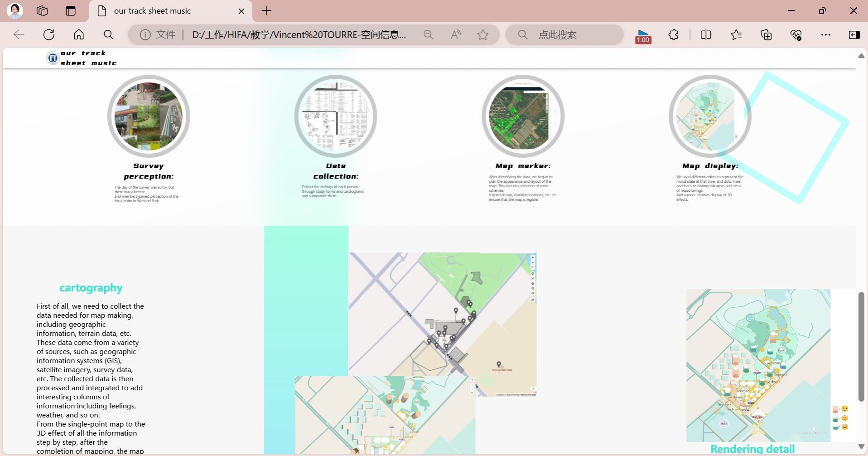Go to the browser home page
The width and height of the screenshot is (868, 456).
click(x=79, y=35)
